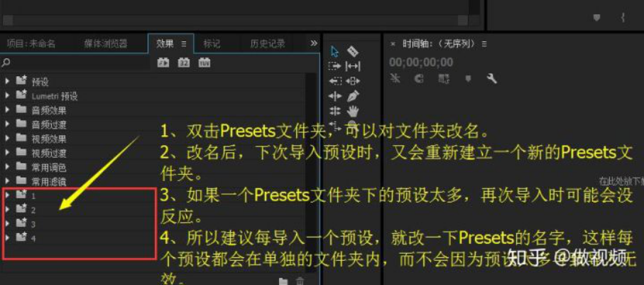Expand the 预设 presets folder
Screen dimensions: 644x285
click(x=7, y=81)
